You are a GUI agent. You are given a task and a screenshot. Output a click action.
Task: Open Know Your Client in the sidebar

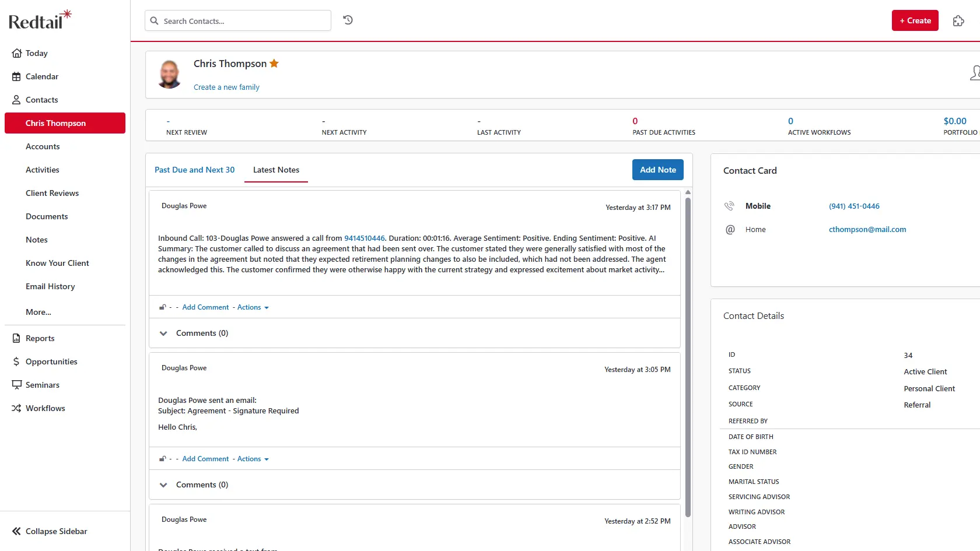[x=57, y=263]
